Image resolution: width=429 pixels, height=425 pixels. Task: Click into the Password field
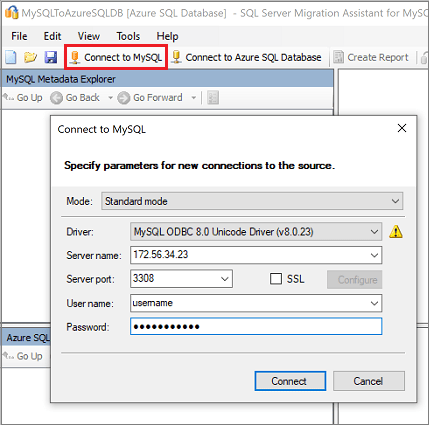click(x=256, y=326)
